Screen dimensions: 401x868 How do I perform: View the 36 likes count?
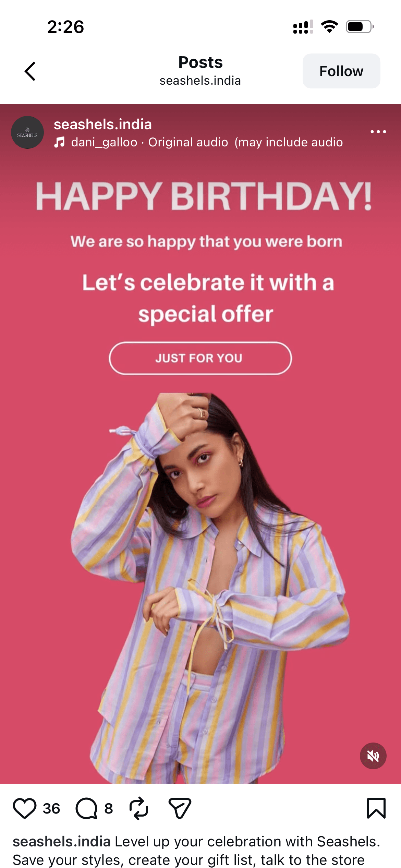point(51,808)
